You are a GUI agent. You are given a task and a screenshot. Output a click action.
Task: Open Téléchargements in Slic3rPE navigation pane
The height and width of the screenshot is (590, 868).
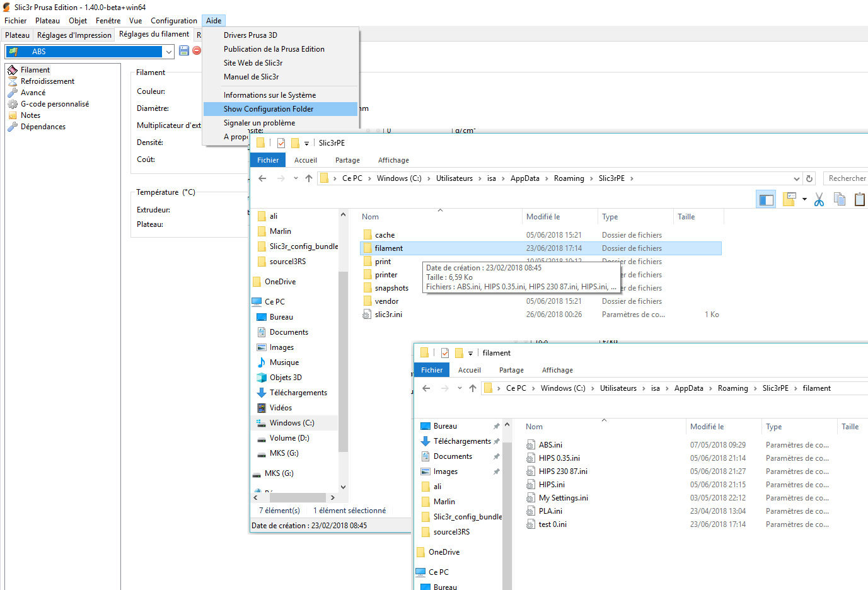coord(298,393)
